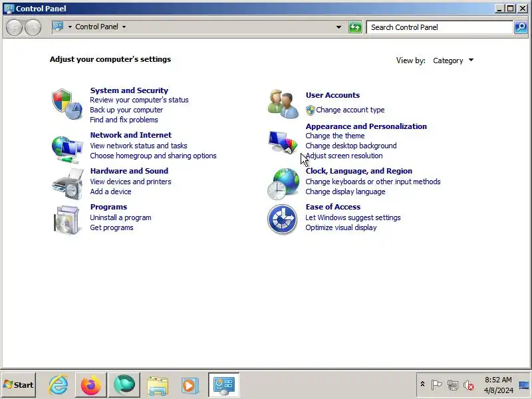The width and height of the screenshot is (532, 399).
Task: Open View network status and tasks
Action: pyautogui.click(x=138, y=146)
